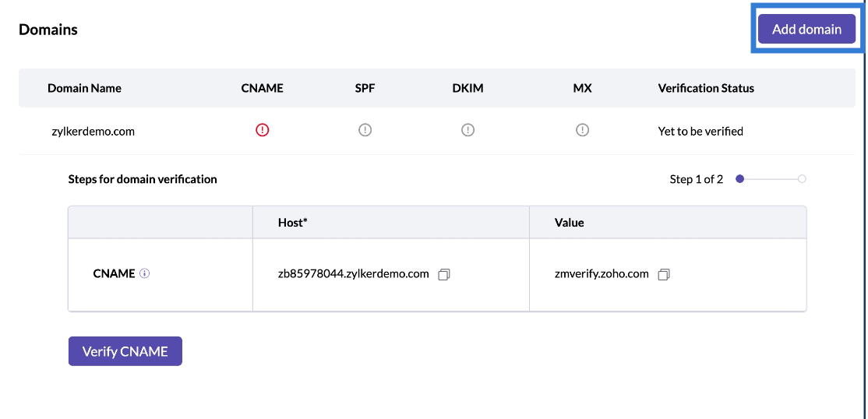Click the red CNAME warning icon

click(263, 130)
